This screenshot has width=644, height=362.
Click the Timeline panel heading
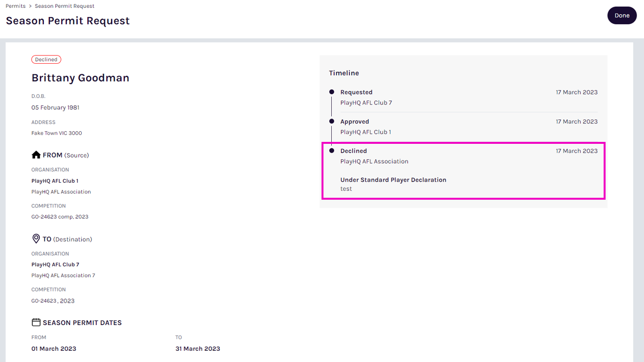344,73
